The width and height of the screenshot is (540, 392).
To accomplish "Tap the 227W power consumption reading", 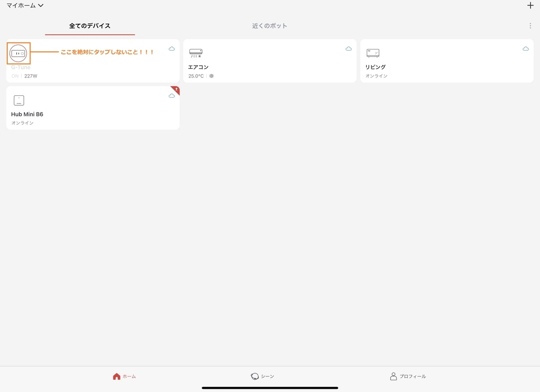I will point(30,76).
